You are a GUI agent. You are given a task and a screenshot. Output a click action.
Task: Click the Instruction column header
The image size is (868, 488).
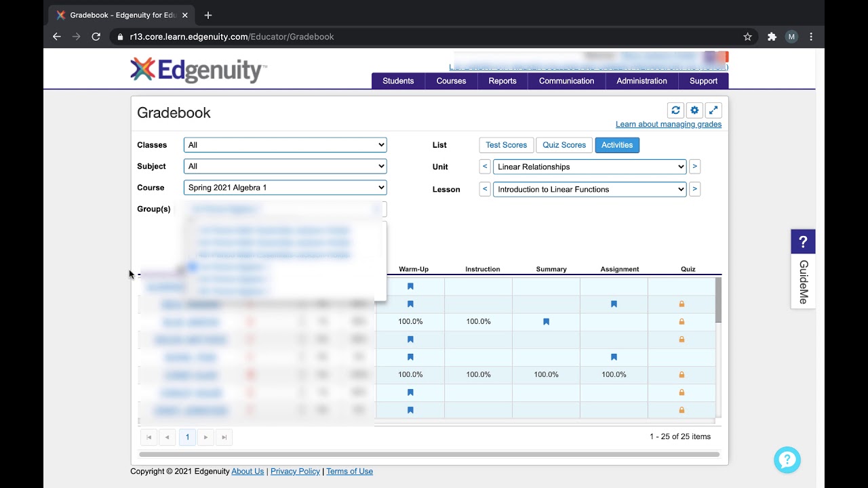pyautogui.click(x=482, y=269)
